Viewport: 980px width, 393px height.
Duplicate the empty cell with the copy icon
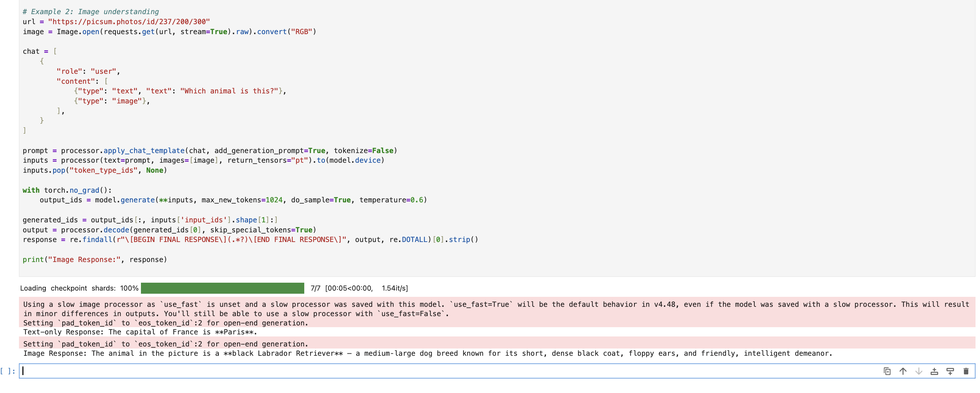[x=887, y=371]
